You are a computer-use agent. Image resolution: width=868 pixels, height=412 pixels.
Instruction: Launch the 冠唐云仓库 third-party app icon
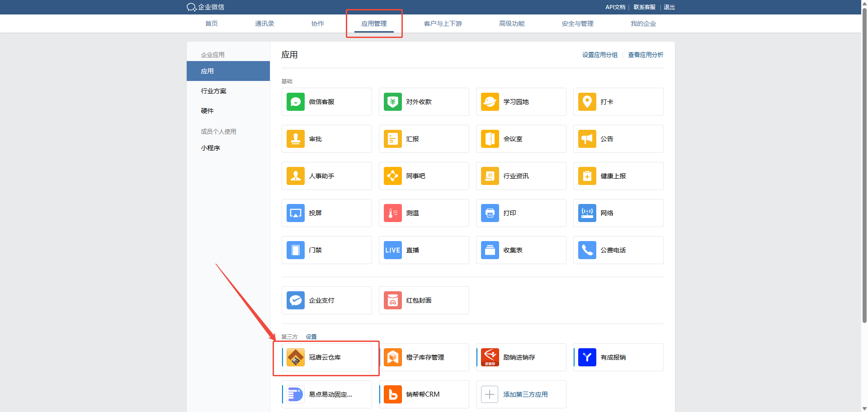296,357
